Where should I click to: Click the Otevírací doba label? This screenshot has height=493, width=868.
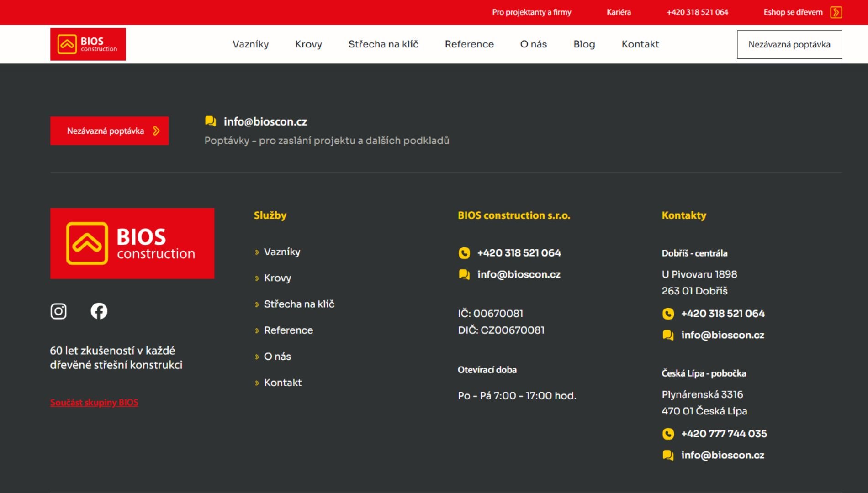point(487,370)
